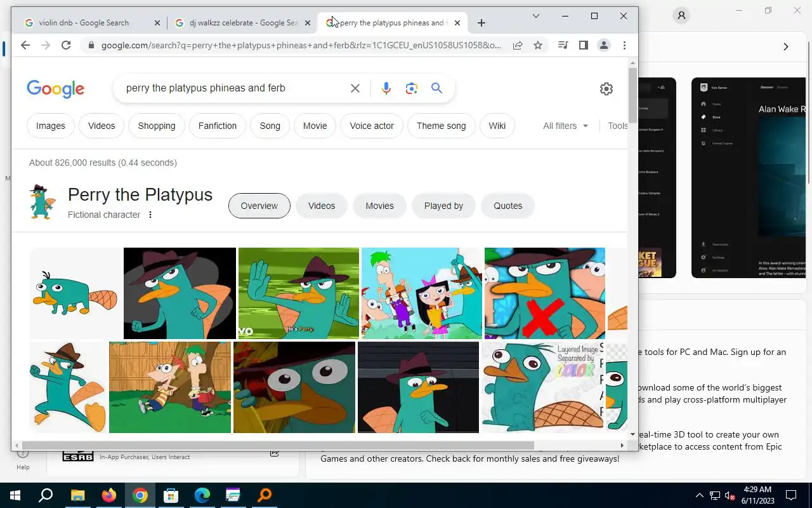Screen dimensions: 812x508
Task: Select the Wiki filter chip
Action: pyautogui.click(x=497, y=126)
